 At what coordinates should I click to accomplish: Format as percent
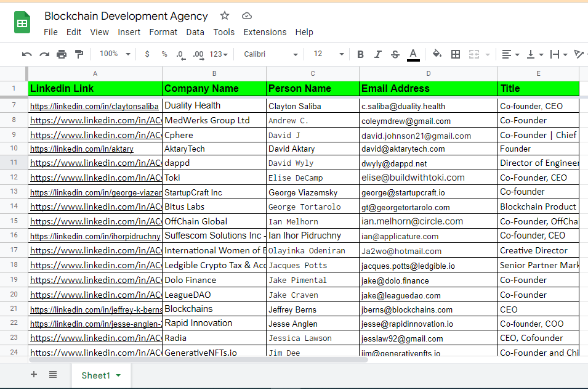(164, 54)
